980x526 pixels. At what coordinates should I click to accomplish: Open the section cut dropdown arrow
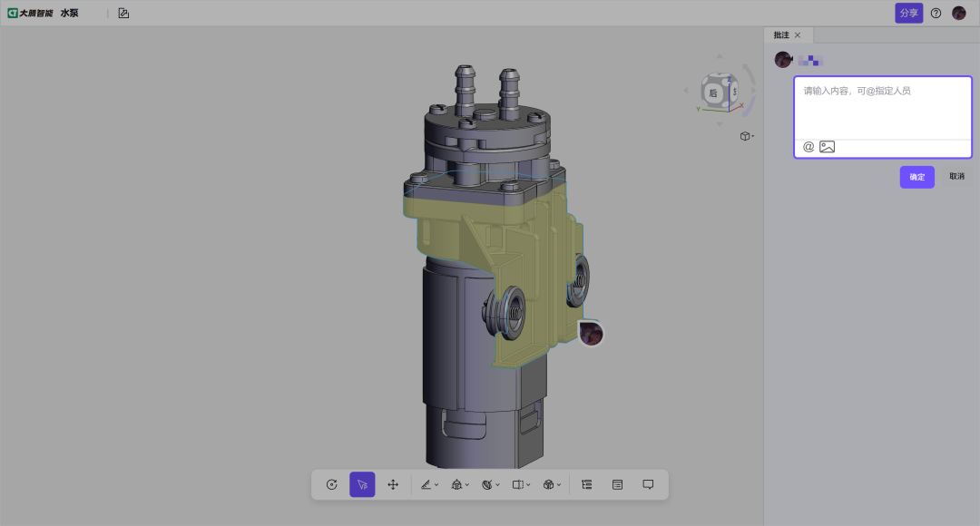(x=528, y=485)
